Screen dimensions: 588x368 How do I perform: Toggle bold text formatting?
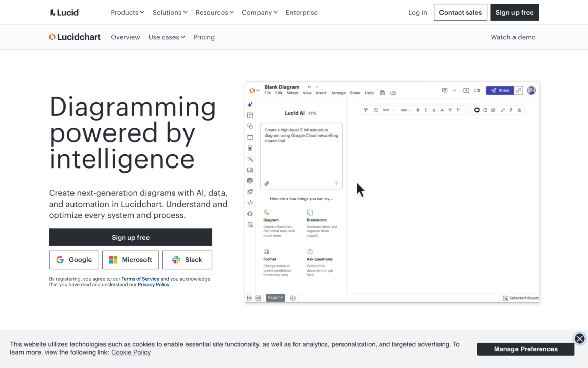coord(417,110)
